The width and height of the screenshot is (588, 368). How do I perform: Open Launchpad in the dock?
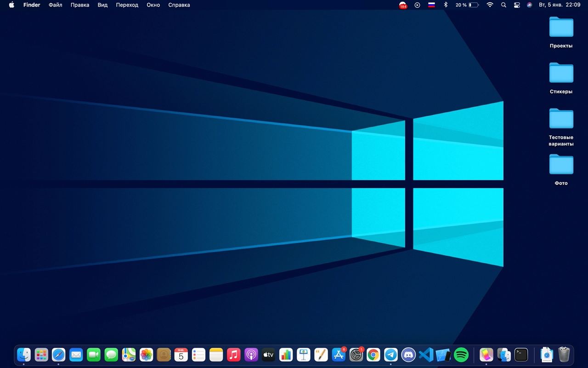(41, 355)
